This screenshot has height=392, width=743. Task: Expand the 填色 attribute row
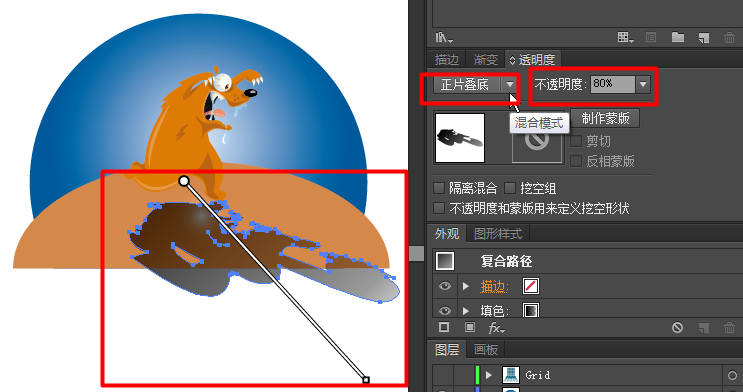click(466, 310)
